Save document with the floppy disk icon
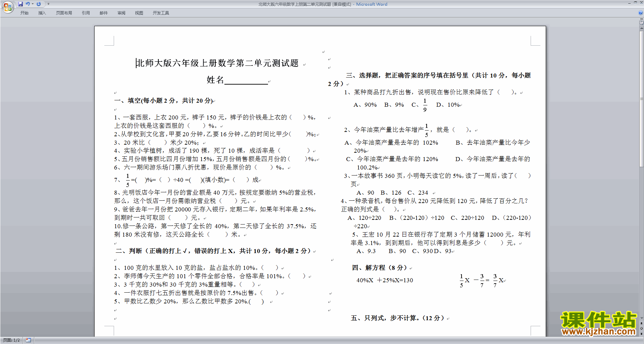 click(x=20, y=4)
